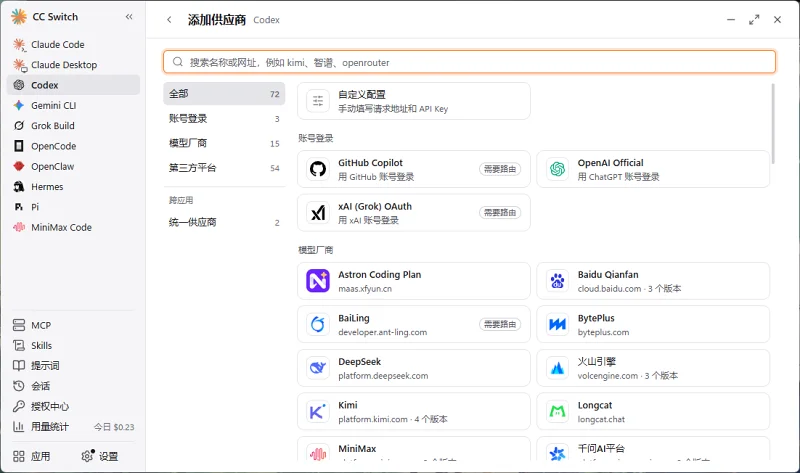This screenshot has height=473, width=800.
Task: Open the 提示词 book icon
Action: point(19,365)
